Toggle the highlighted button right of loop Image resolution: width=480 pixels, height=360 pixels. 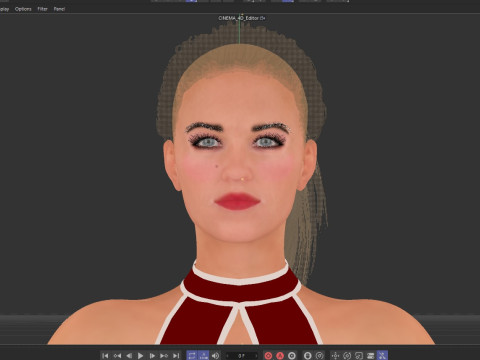click(203, 356)
